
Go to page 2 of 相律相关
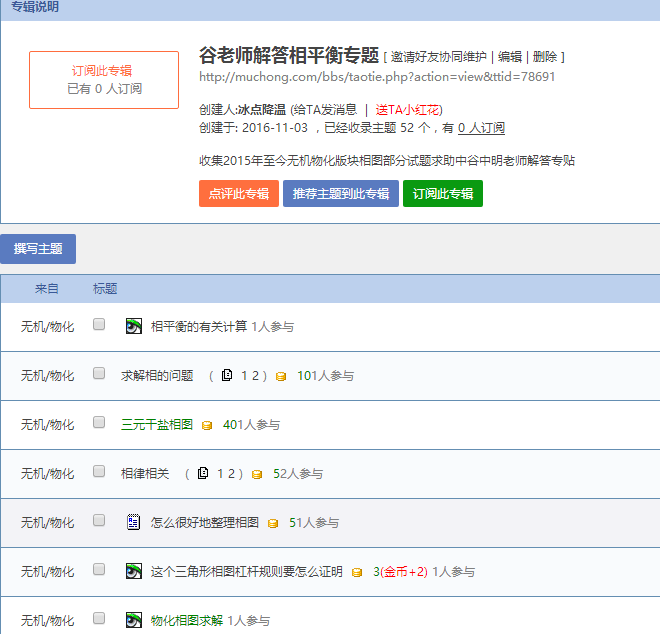click(x=231, y=474)
